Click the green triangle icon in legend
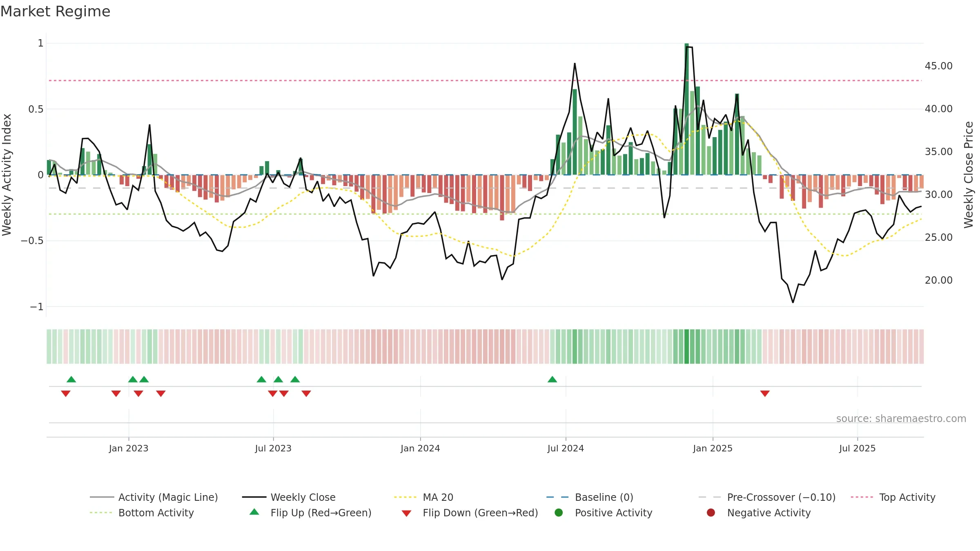The image size is (980, 551). click(x=254, y=512)
